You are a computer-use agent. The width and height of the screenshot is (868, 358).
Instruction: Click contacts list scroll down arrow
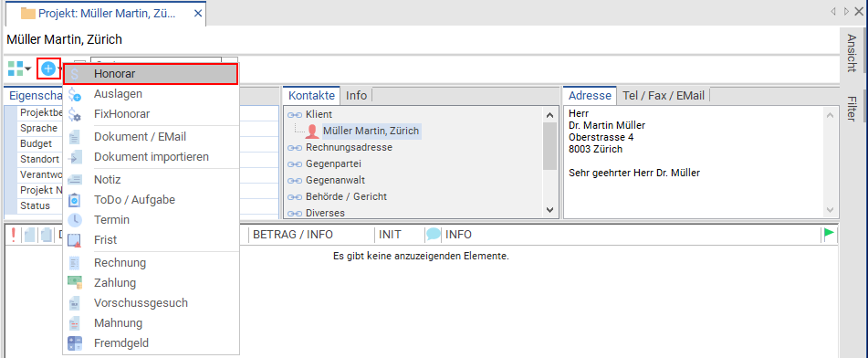[549, 210]
